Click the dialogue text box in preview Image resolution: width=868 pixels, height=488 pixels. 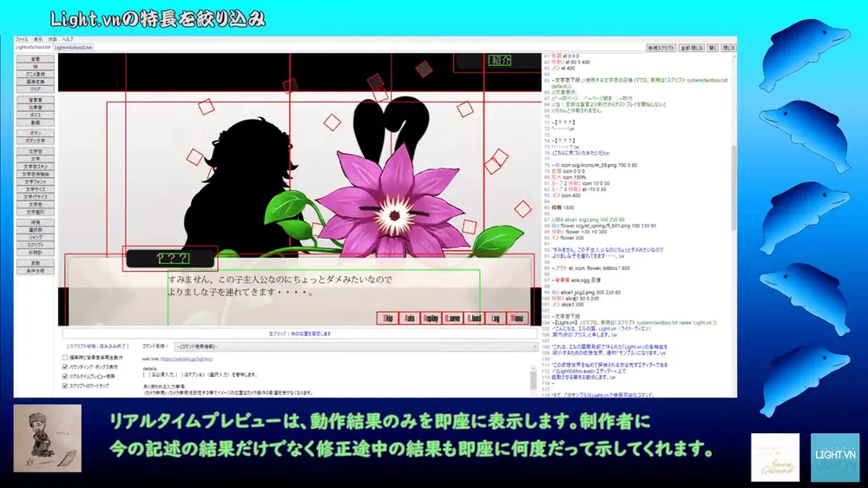[x=299, y=291]
